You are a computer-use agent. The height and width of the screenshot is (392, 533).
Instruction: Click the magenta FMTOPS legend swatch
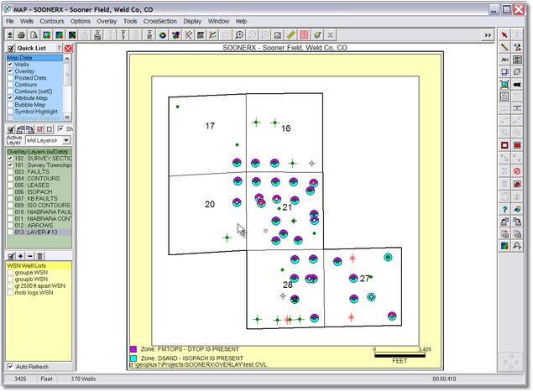point(133,348)
